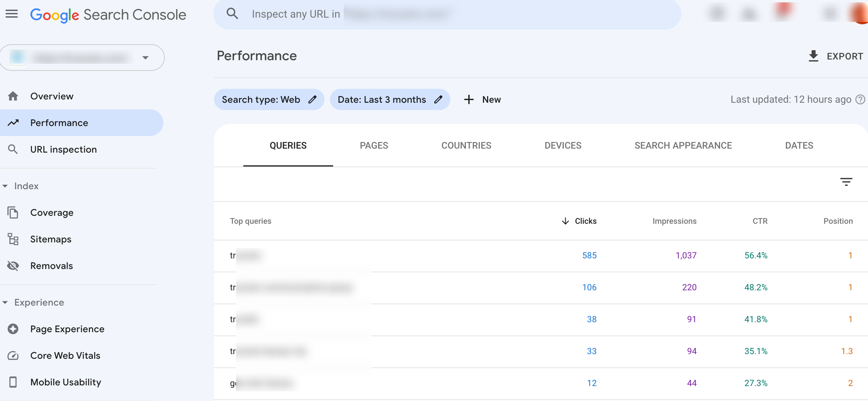Select the Overview home icon in sidebar
This screenshot has width=868, height=401.
click(x=13, y=96)
